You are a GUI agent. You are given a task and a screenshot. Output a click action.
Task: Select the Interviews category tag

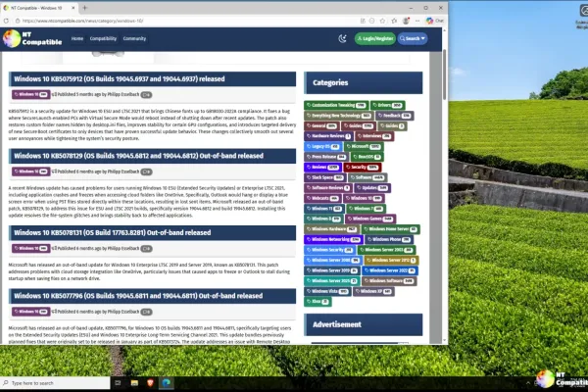(374, 136)
